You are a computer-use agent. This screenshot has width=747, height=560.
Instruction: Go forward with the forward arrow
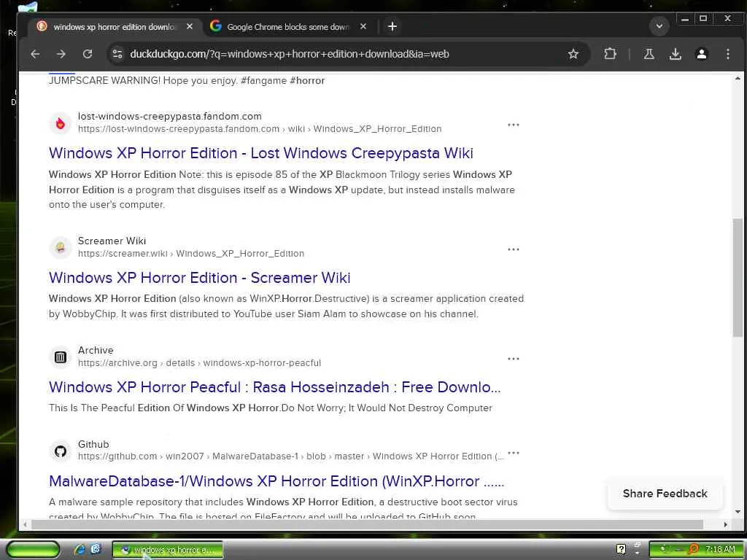61,54
